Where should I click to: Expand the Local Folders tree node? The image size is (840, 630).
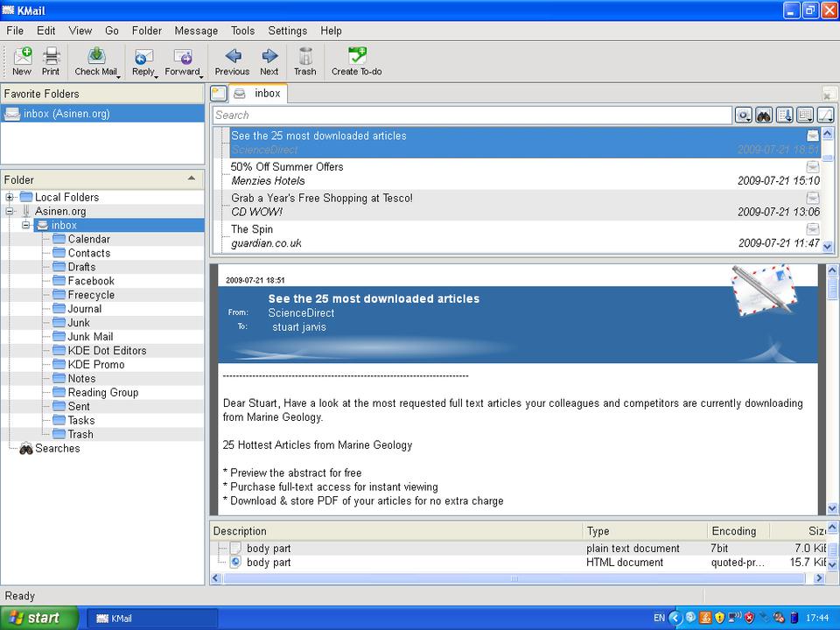coord(10,198)
